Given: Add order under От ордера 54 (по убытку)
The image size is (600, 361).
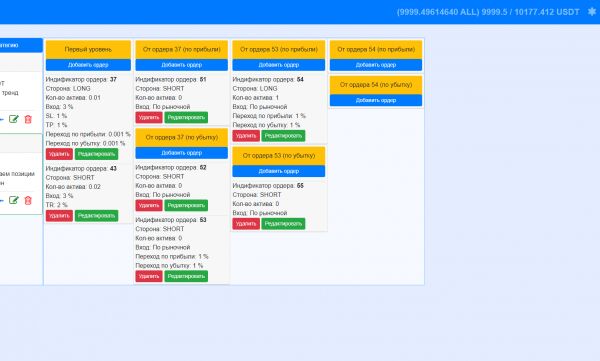Looking at the screenshot, I should pyautogui.click(x=376, y=100).
